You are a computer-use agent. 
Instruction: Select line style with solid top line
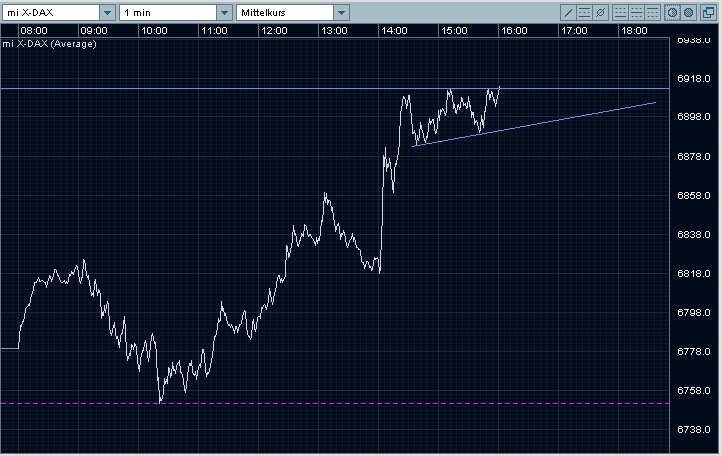(652, 12)
